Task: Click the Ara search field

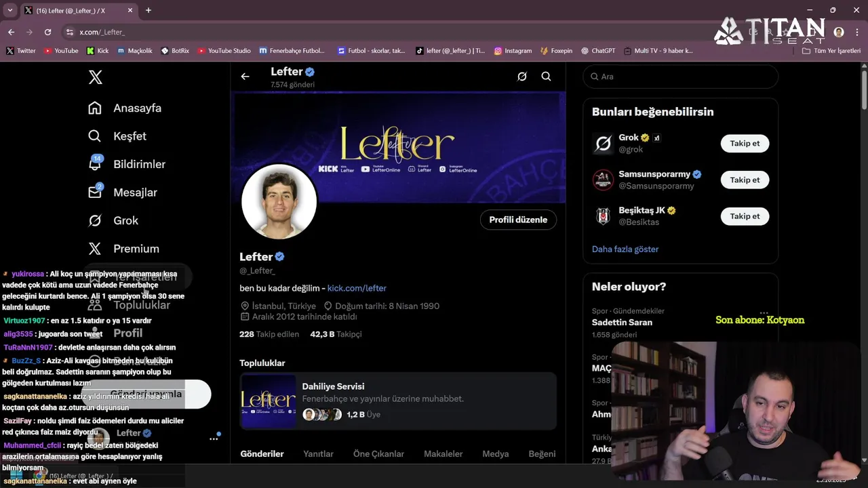Action: pyautogui.click(x=680, y=77)
